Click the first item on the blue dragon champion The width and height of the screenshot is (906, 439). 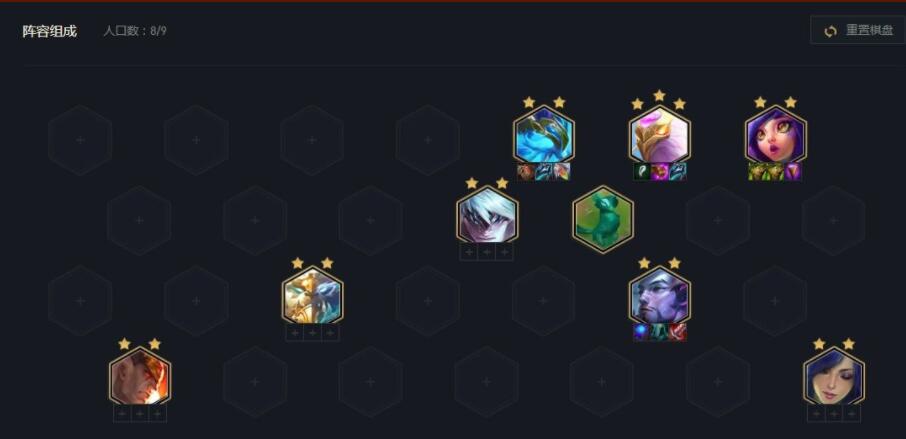pyautogui.click(x=526, y=172)
